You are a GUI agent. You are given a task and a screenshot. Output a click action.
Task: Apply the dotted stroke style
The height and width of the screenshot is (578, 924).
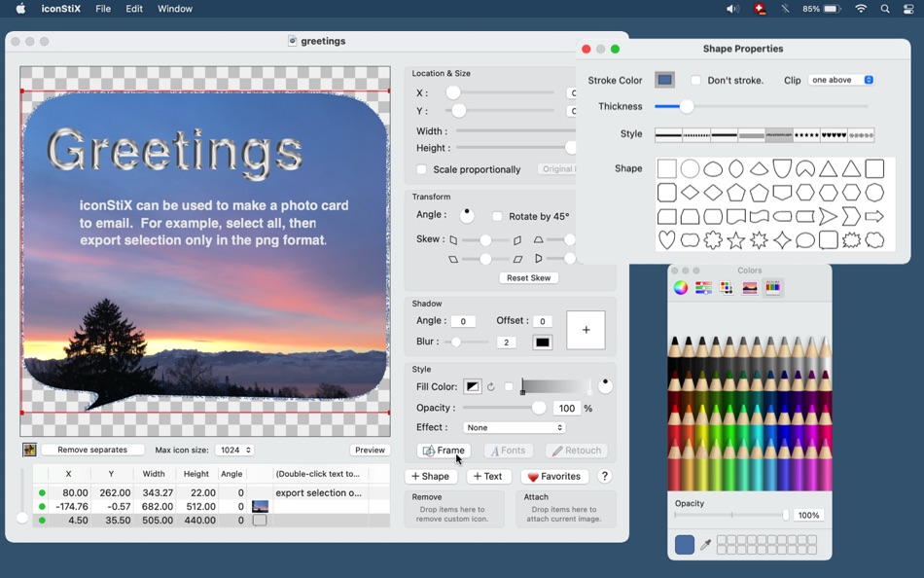(x=696, y=135)
